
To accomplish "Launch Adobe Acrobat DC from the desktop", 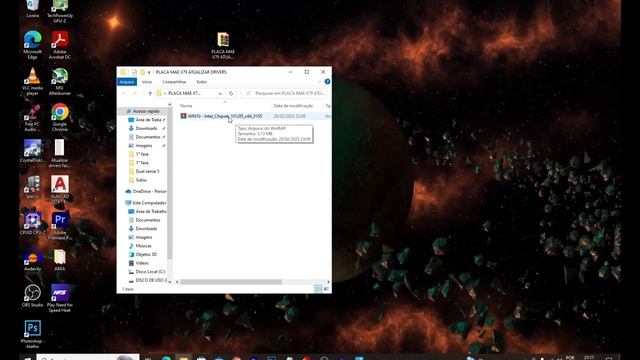I will click(60, 45).
